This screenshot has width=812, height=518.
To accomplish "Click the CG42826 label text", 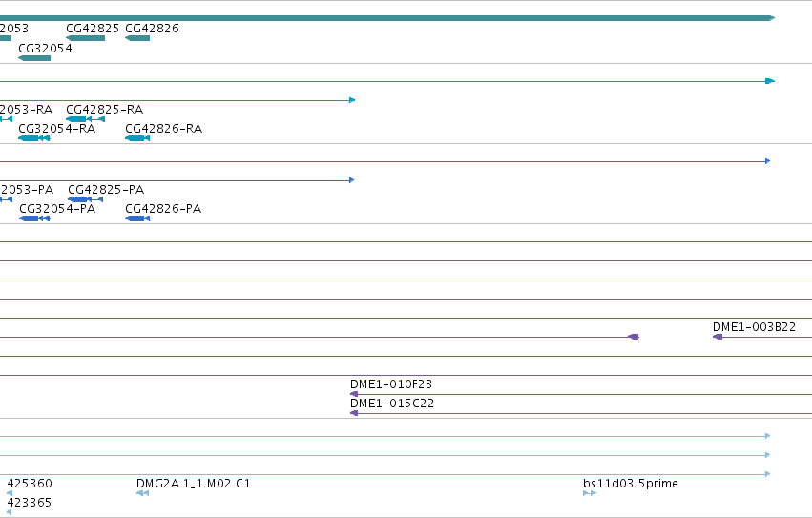I will point(153,29).
